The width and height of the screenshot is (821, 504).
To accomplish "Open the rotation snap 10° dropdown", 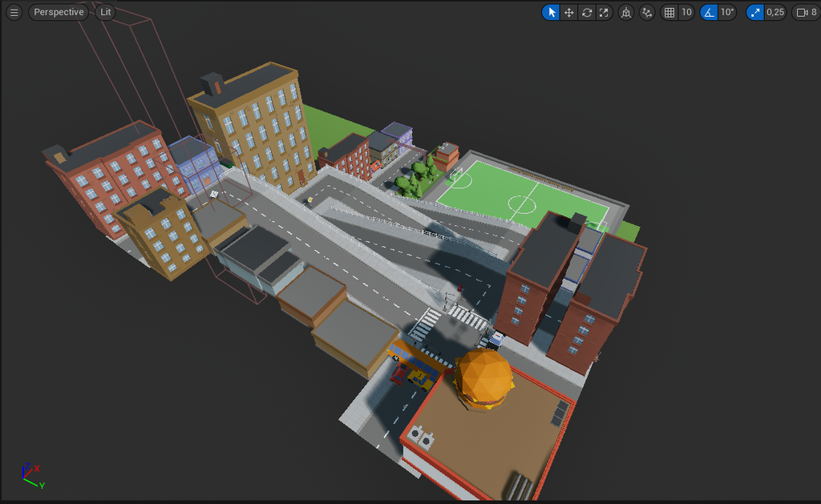I will click(726, 12).
